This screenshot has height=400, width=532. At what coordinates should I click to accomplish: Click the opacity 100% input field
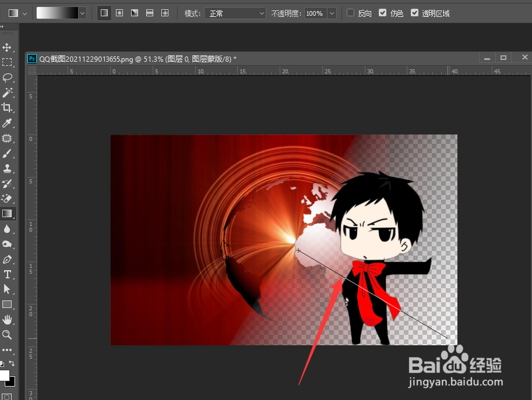316,13
